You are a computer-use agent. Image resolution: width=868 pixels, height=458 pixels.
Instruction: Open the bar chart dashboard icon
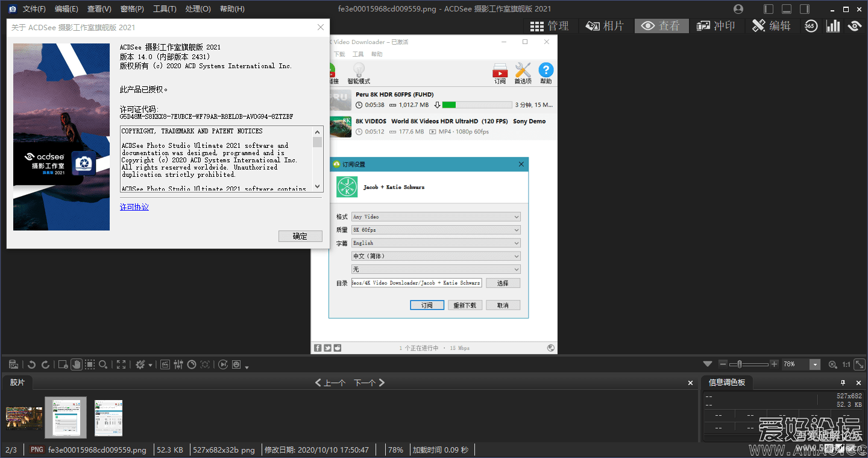tap(833, 26)
